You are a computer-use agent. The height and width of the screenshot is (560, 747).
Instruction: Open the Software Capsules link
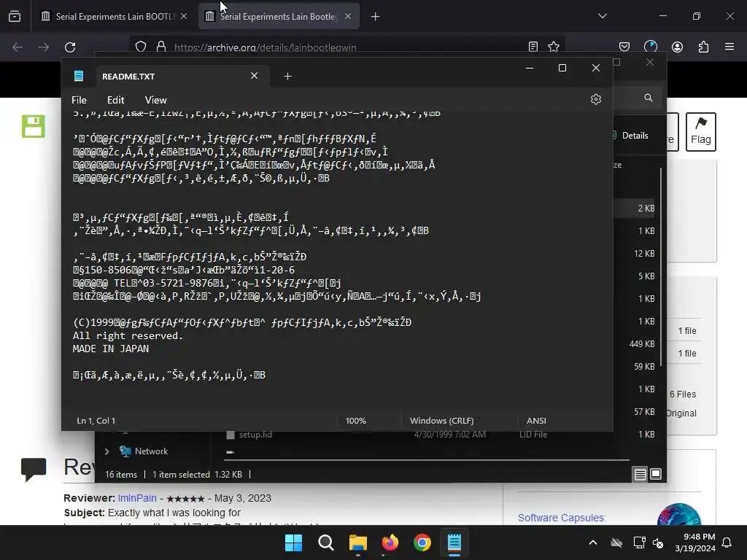pyautogui.click(x=562, y=518)
